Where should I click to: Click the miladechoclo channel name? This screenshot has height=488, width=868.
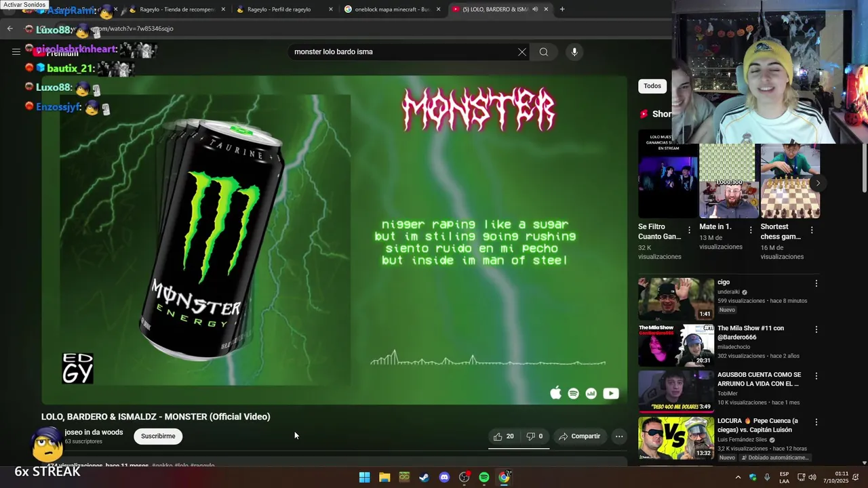pyautogui.click(x=732, y=347)
